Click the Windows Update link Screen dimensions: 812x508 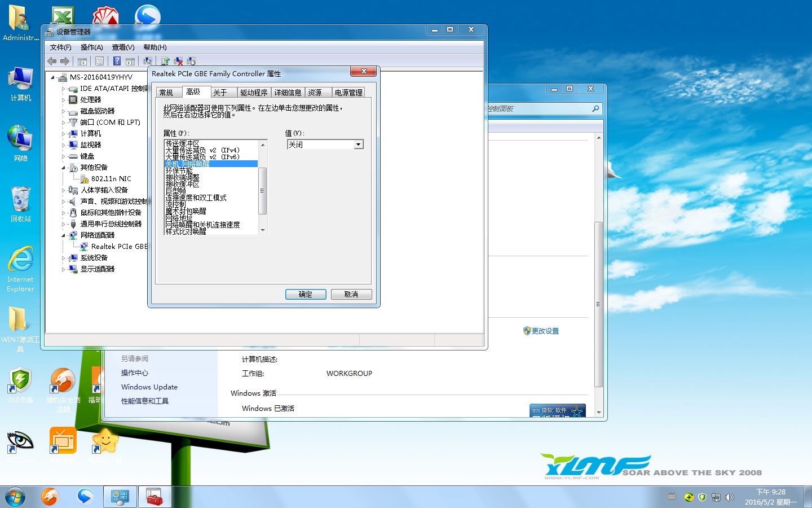pyautogui.click(x=149, y=387)
